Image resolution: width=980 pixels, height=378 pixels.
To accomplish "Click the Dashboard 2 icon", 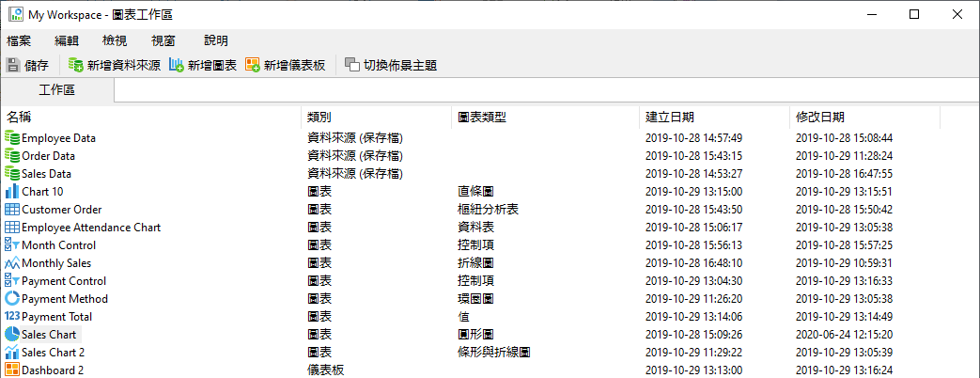I will pos(12,370).
